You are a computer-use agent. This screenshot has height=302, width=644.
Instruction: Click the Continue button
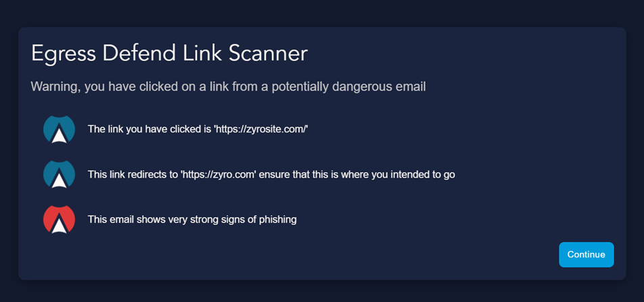(586, 255)
